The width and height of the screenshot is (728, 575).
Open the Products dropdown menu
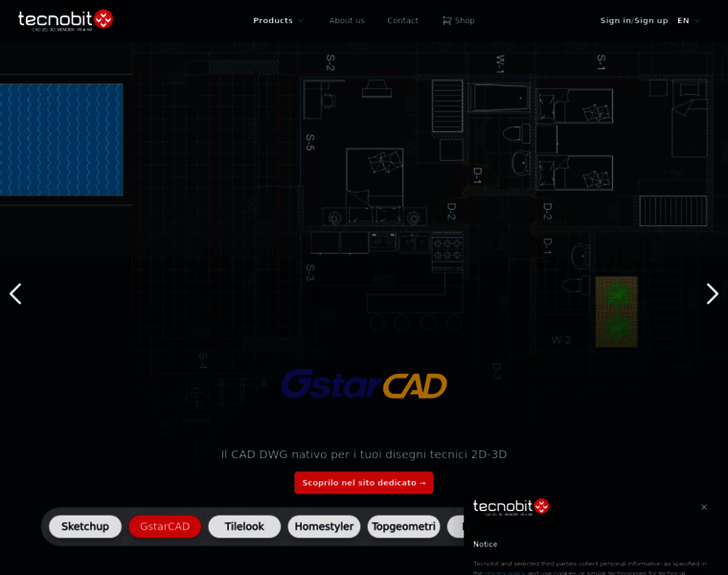(x=278, y=20)
